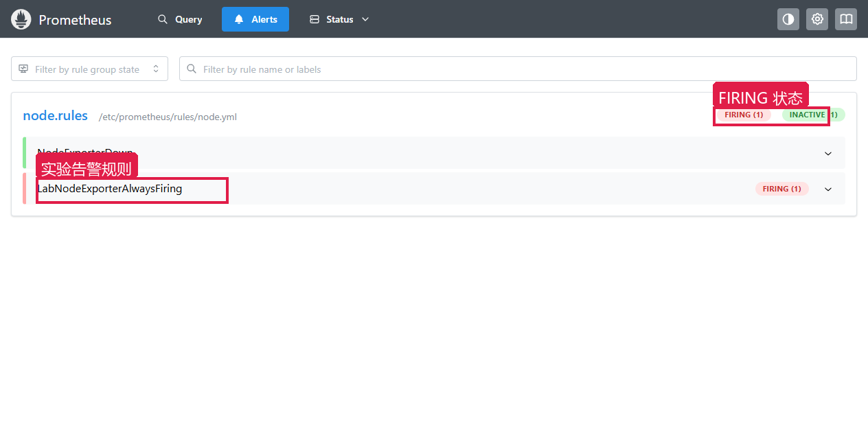This screenshot has width=868, height=429.
Task: Open the settings gear icon
Action: click(x=817, y=19)
